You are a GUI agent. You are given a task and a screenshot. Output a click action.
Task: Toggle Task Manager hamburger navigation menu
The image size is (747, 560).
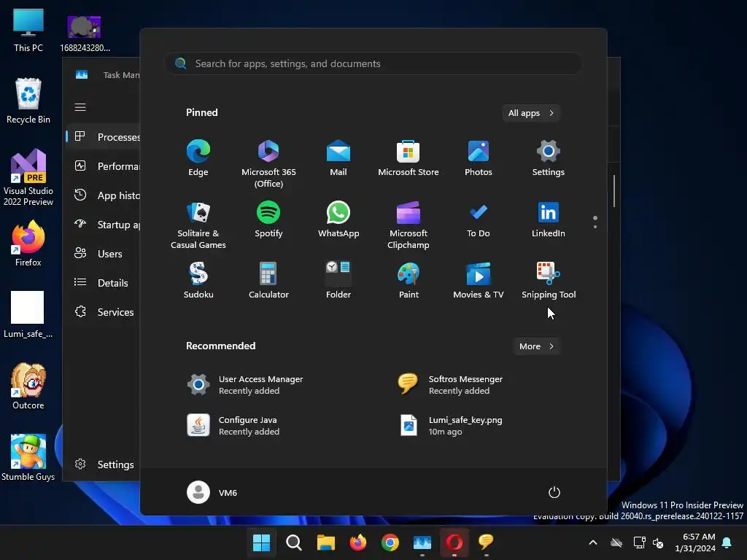click(80, 107)
